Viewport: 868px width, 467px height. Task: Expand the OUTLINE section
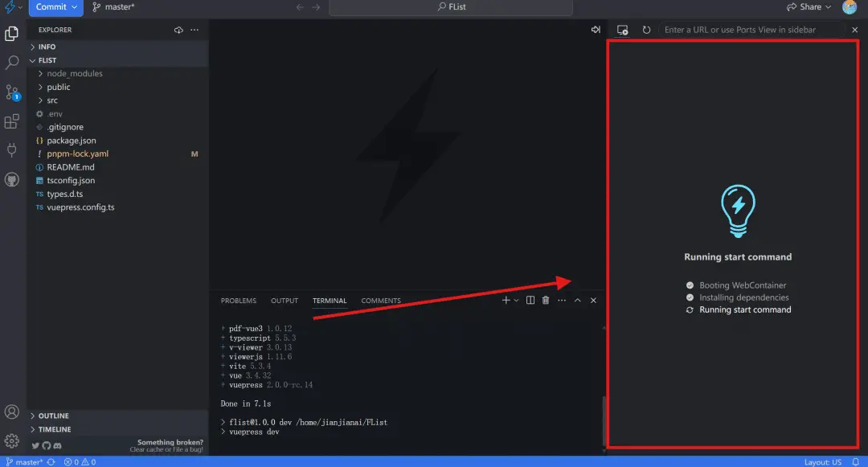[53, 416]
